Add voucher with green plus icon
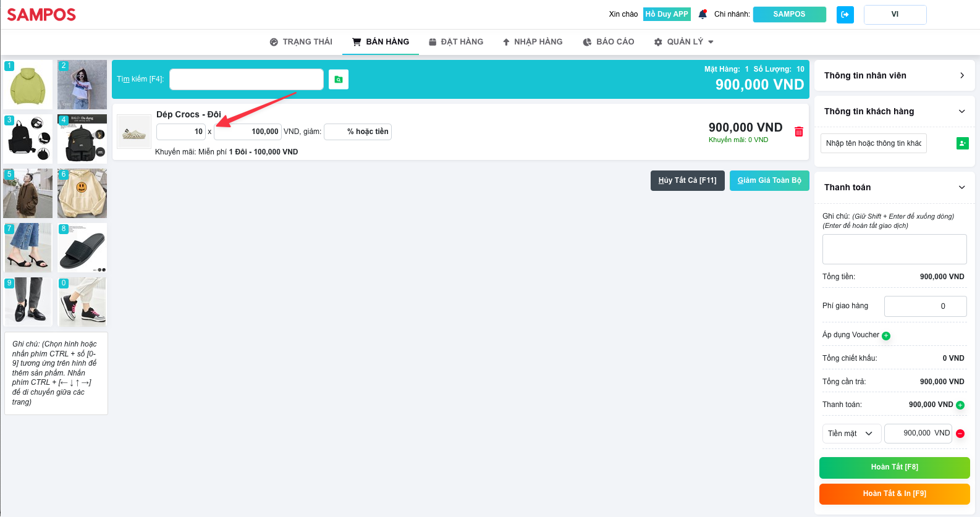 (886, 336)
